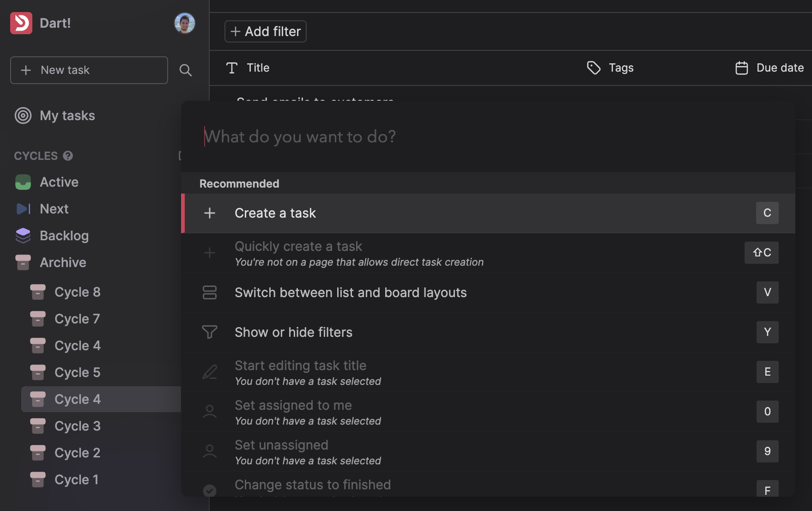Expand the Archive cycles folder

(x=63, y=262)
